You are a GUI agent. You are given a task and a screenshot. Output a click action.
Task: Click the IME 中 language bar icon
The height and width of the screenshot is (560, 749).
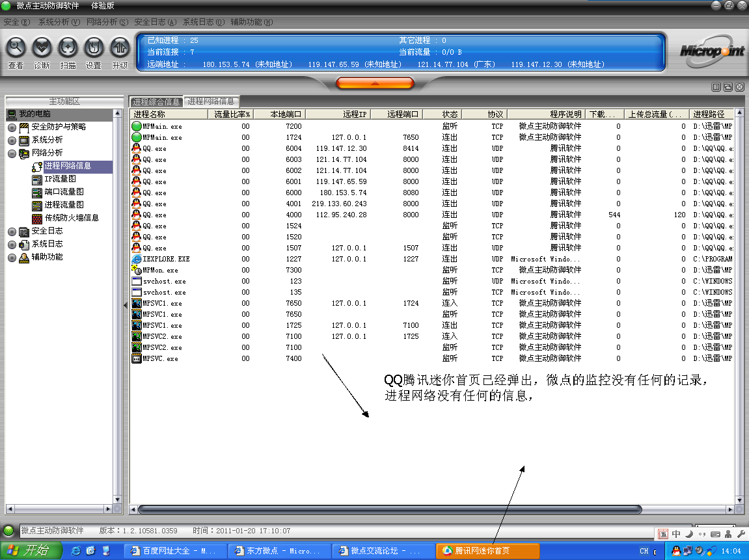[676, 534]
